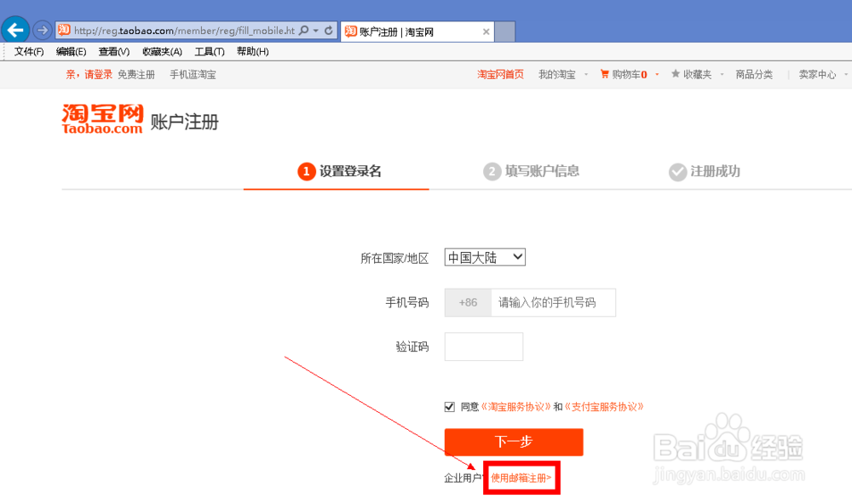Image resolution: width=852 pixels, height=504 pixels.
Task: Expand the 卖家中心 dropdown arrow
Action: click(x=846, y=74)
